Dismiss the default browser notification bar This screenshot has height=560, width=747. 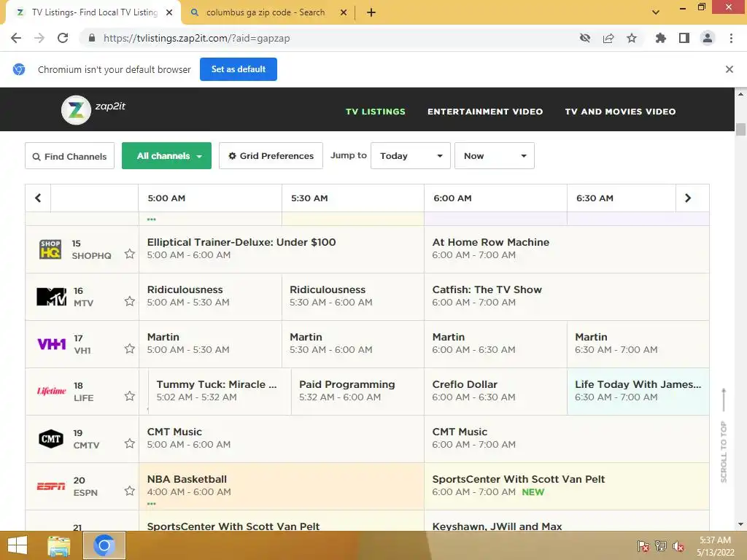coord(729,69)
